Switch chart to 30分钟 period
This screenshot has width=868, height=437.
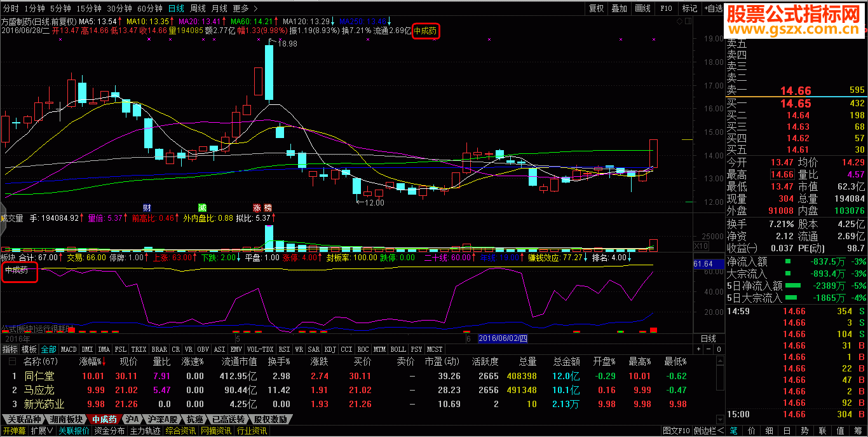coord(119,8)
